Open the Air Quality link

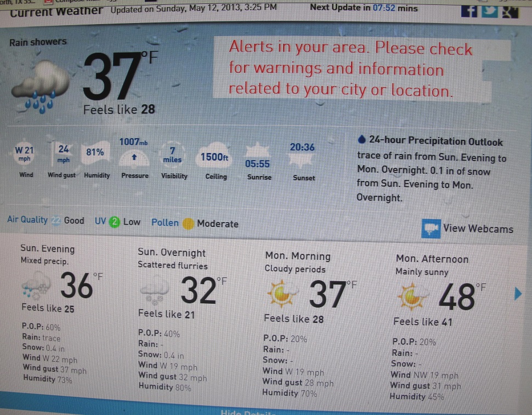pos(27,220)
